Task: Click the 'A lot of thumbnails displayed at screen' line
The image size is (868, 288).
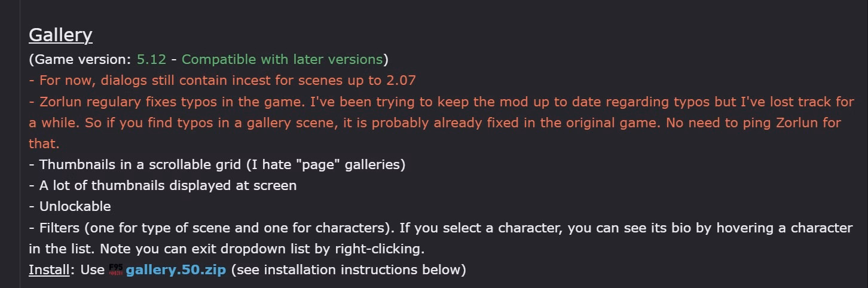Action: 163,185
